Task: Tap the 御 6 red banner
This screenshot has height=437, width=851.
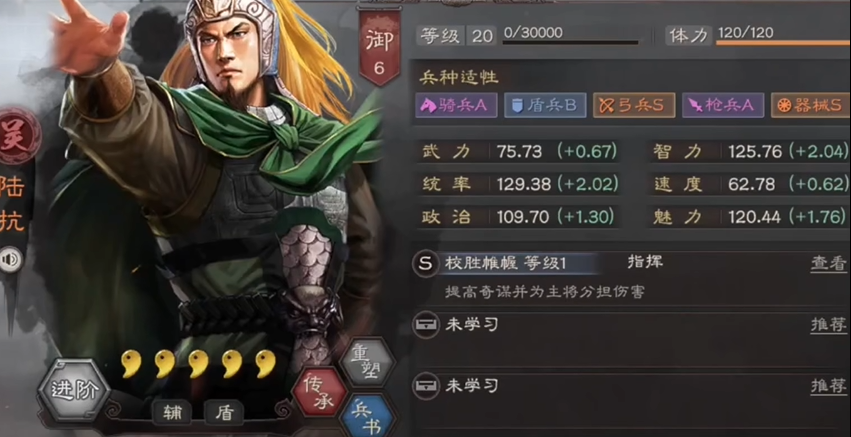Action: 379,47
